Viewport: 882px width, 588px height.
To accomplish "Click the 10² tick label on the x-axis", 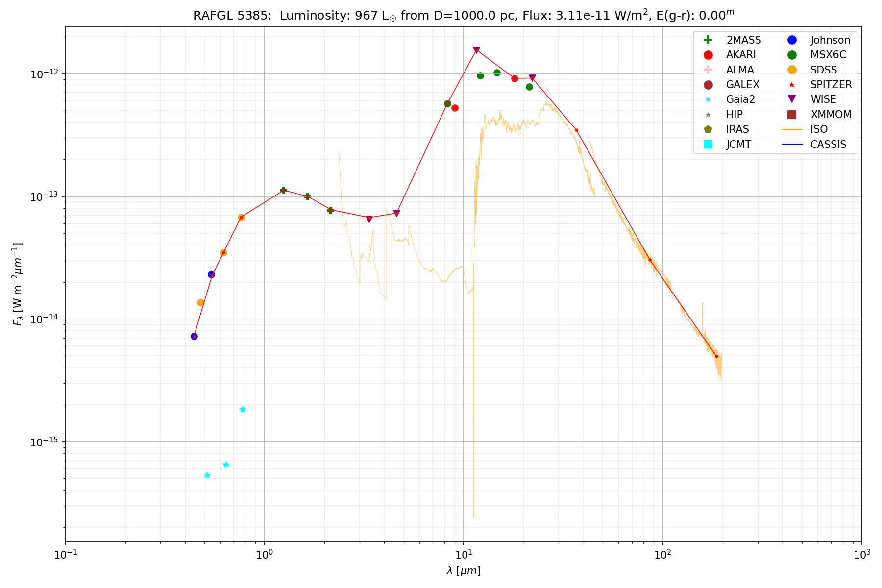I will pyautogui.click(x=662, y=553).
